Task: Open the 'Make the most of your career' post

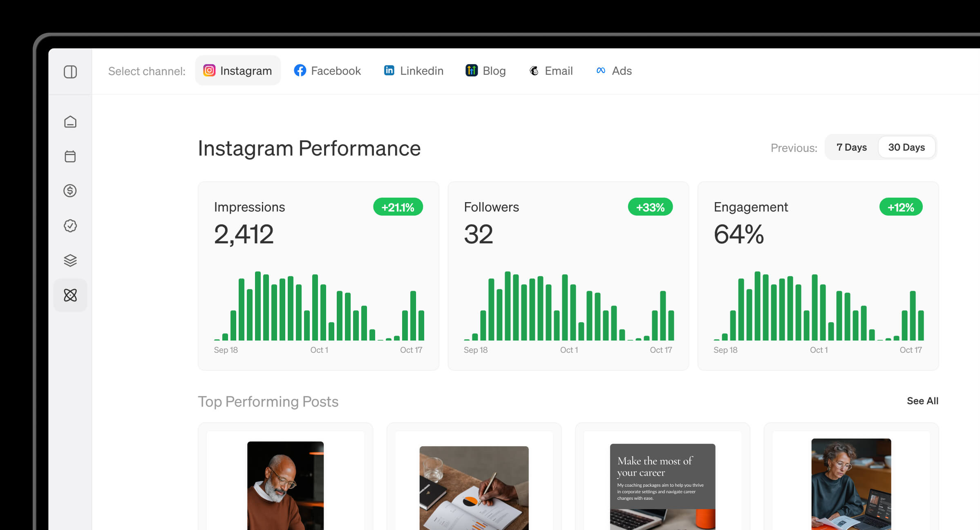Action: coord(662,486)
